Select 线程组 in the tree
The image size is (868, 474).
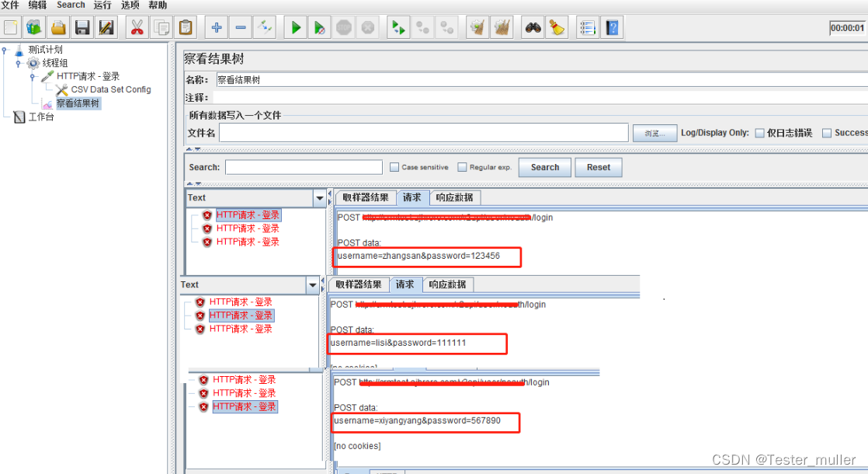tap(55, 63)
